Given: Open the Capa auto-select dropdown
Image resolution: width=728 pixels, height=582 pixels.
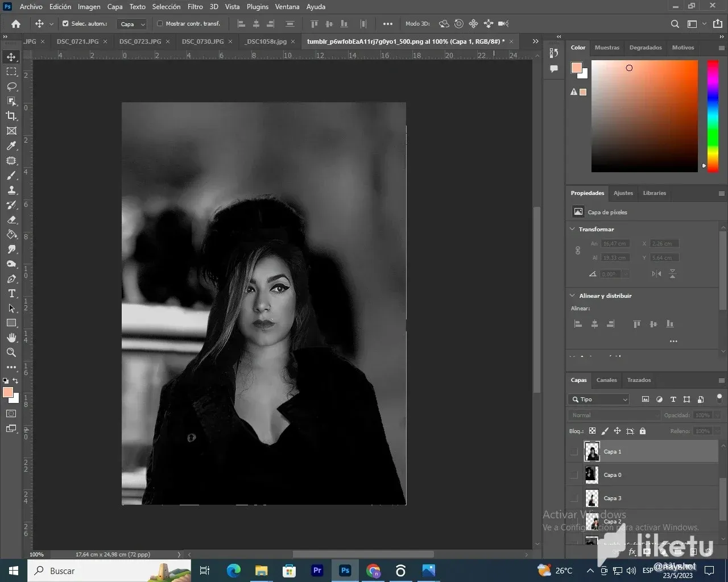Looking at the screenshot, I should pyautogui.click(x=132, y=24).
